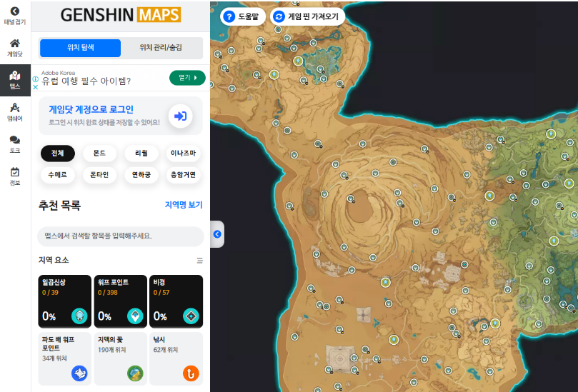Click the GENSHIN MAPS logo
Screen dimensions: 578x392
pyautogui.click(x=121, y=15)
